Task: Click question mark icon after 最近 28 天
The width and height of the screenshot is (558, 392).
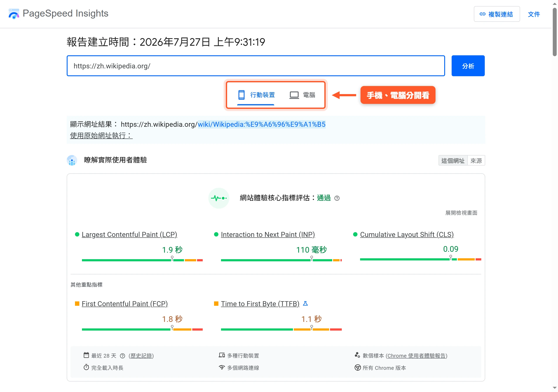Action: [122, 356]
